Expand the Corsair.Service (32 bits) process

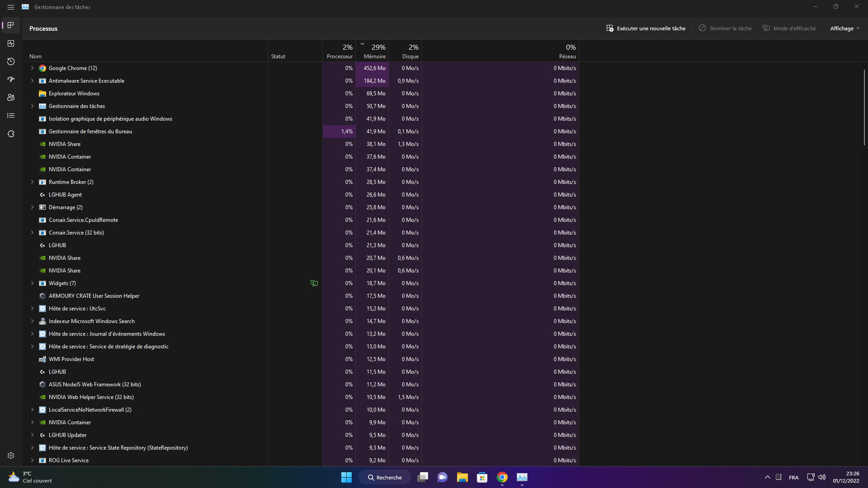click(32, 233)
